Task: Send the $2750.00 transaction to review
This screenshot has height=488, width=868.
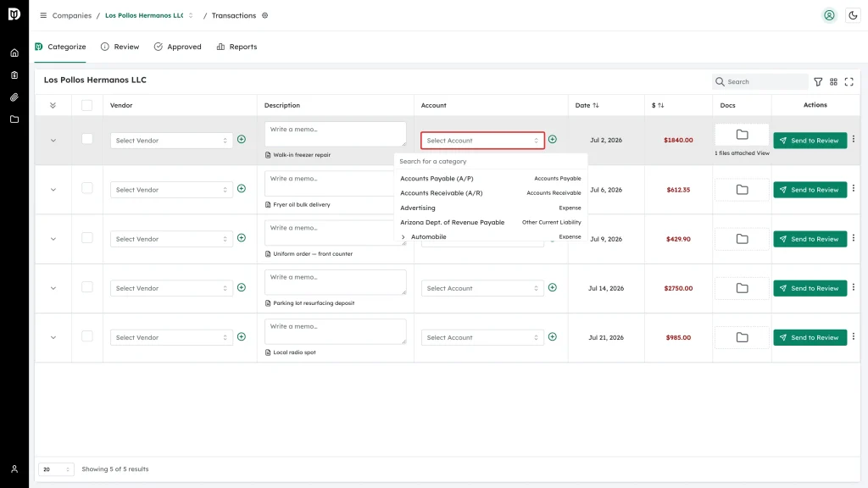Action: pos(810,288)
